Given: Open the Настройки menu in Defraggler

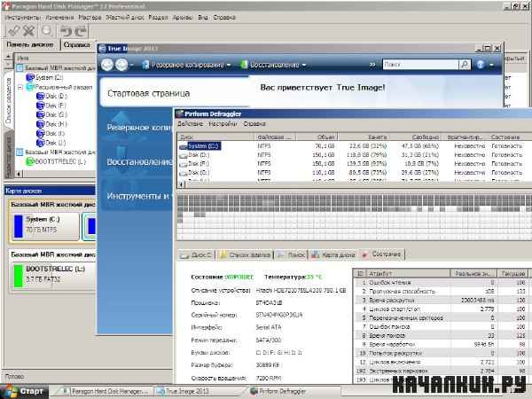Looking at the screenshot, I should click(223, 124).
